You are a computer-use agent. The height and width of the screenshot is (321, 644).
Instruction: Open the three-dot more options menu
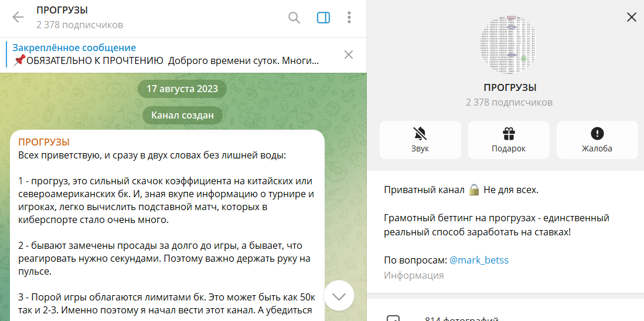click(x=349, y=18)
